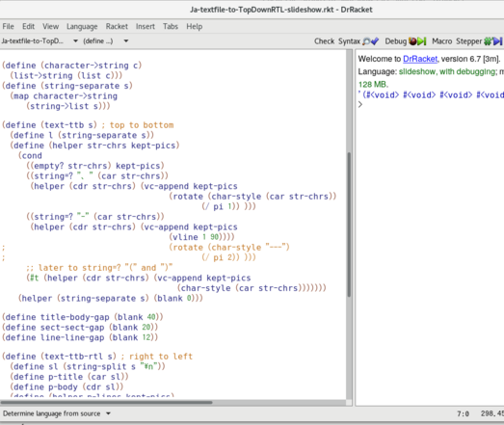This screenshot has width=504, height=425.
Task: Open the Determine language from source dropdown
Action: (57, 413)
